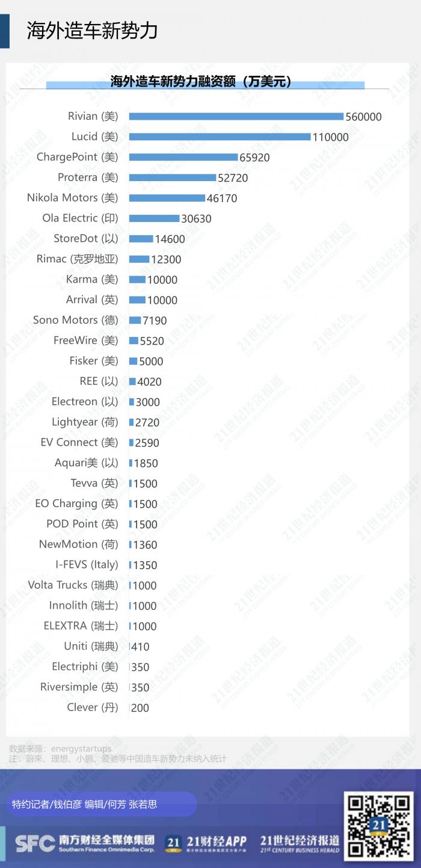The height and width of the screenshot is (868, 421).
Task: Select the Ola Electric (印) label
Action: coord(80,218)
